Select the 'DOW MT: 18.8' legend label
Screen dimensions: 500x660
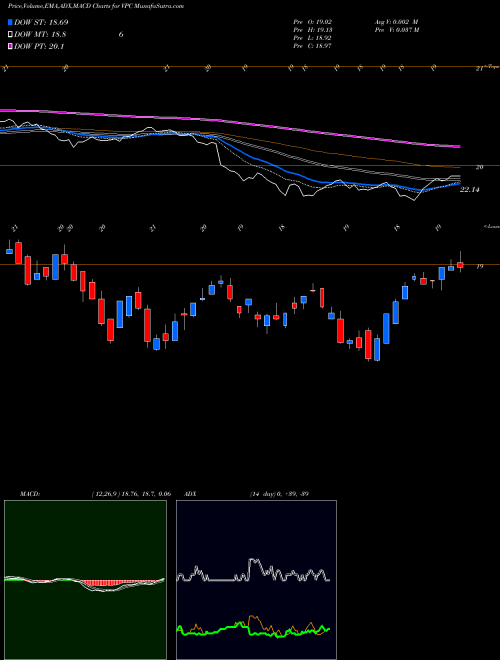coord(40,35)
